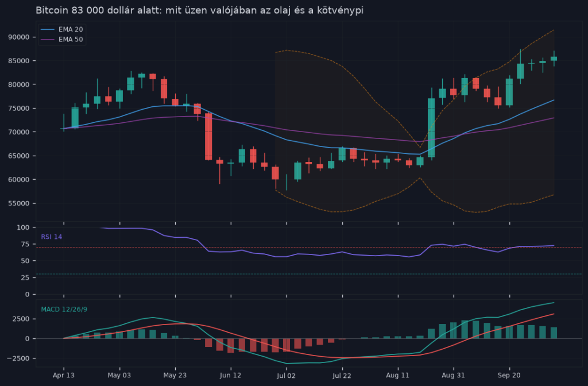Image resolution: width=588 pixels, height=386 pixels.
Task: Click the "50" label on the RSI axis
Action: click(25, 261)
